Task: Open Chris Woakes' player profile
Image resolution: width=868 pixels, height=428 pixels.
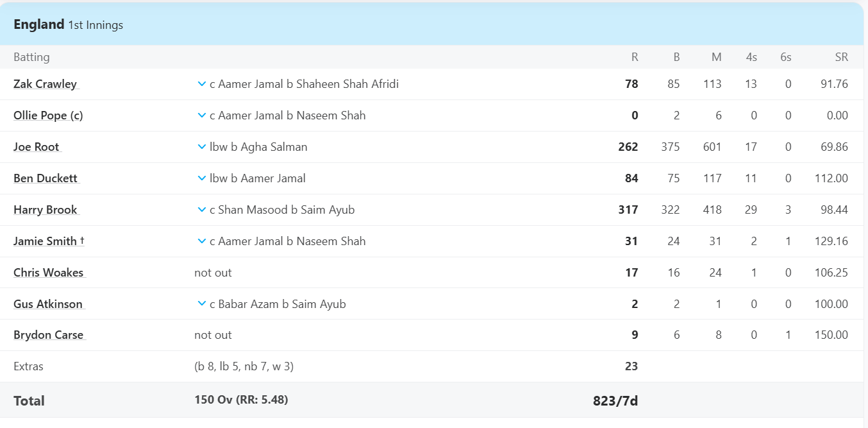Action: (x=49, y=273)
